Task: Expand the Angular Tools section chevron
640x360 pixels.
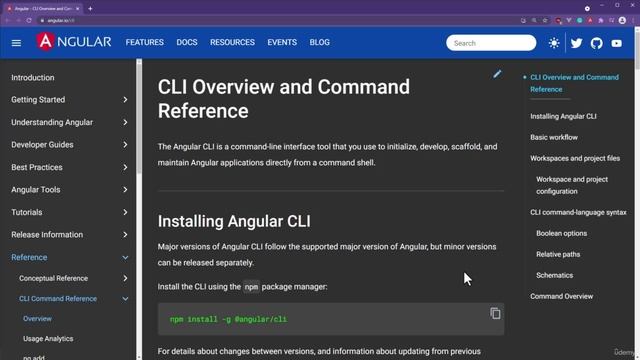Action: click(125, 190)
